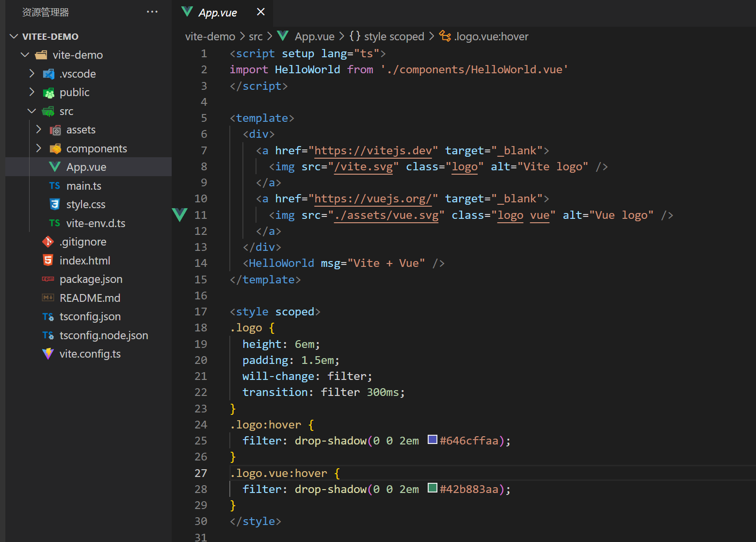
Task: Click 'transition: filter 300ms' code on line 22
Action: click(x=323, y=392)
